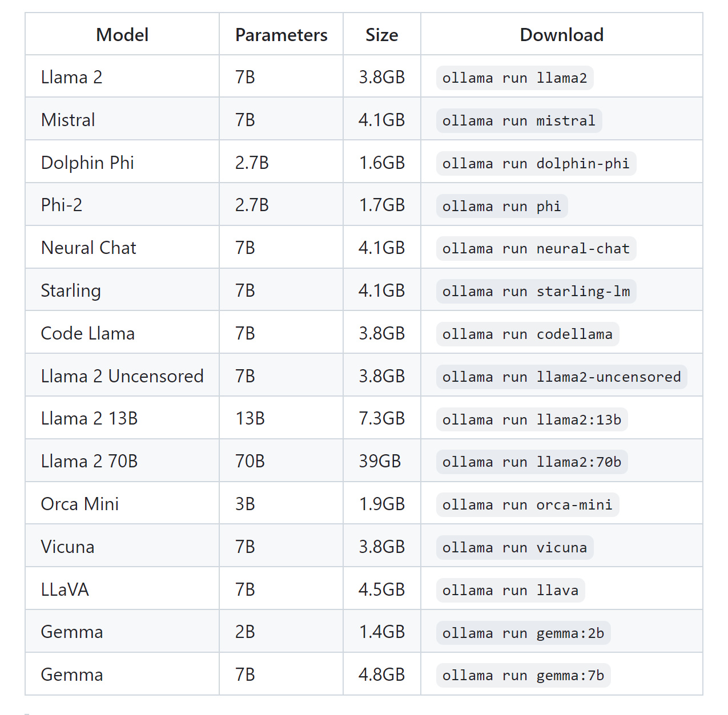Click the 'ollama run llama2' command
The height and width of the screenshot is (715, 728).
pyautogui.click(x=514, y=78)
